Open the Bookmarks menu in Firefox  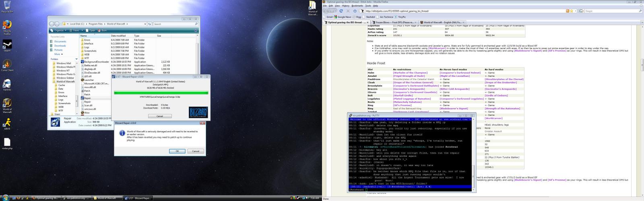pyautogui.click(x=357, y=6)
